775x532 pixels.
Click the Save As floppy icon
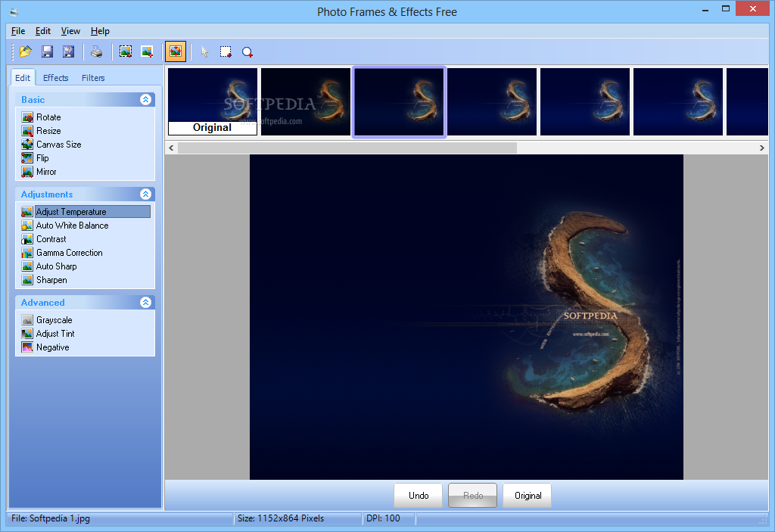(68, 51)
